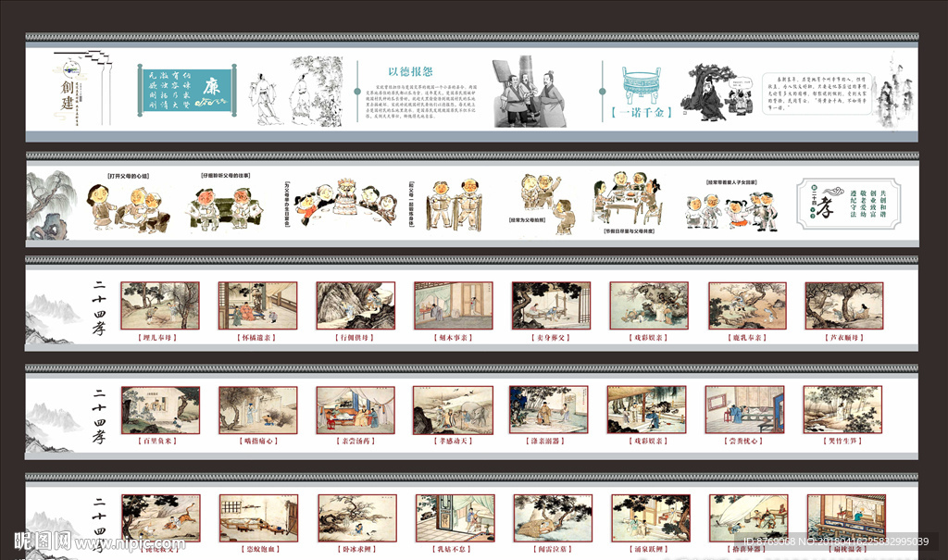This screenshot has width=948, height=560.
Task: Click the painting above 亲尝汤药
Action: click(355, 410)
